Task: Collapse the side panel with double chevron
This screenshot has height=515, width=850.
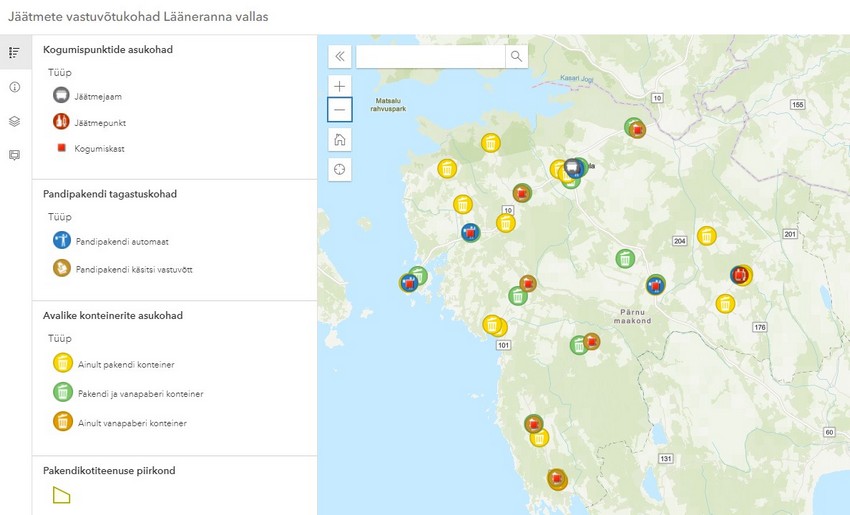Action: [340, 56]
